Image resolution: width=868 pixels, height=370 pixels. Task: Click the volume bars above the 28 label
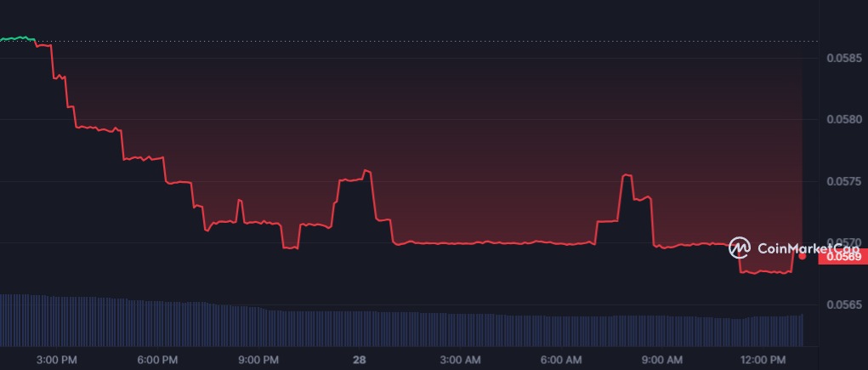[359, 327]
